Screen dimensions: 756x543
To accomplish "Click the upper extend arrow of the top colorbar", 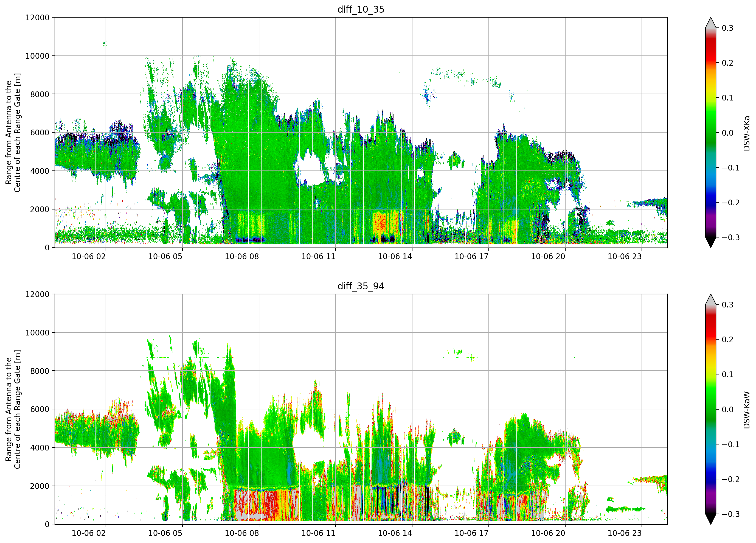I will [710, 23].
